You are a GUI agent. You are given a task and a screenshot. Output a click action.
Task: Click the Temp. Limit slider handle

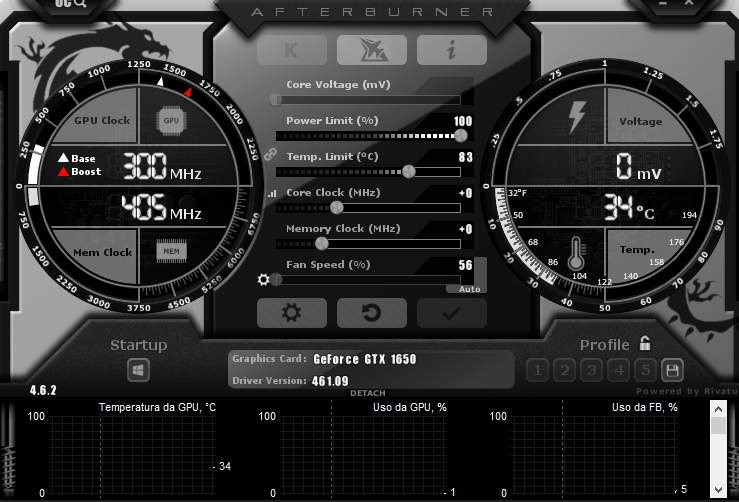[x=409, y=172]
